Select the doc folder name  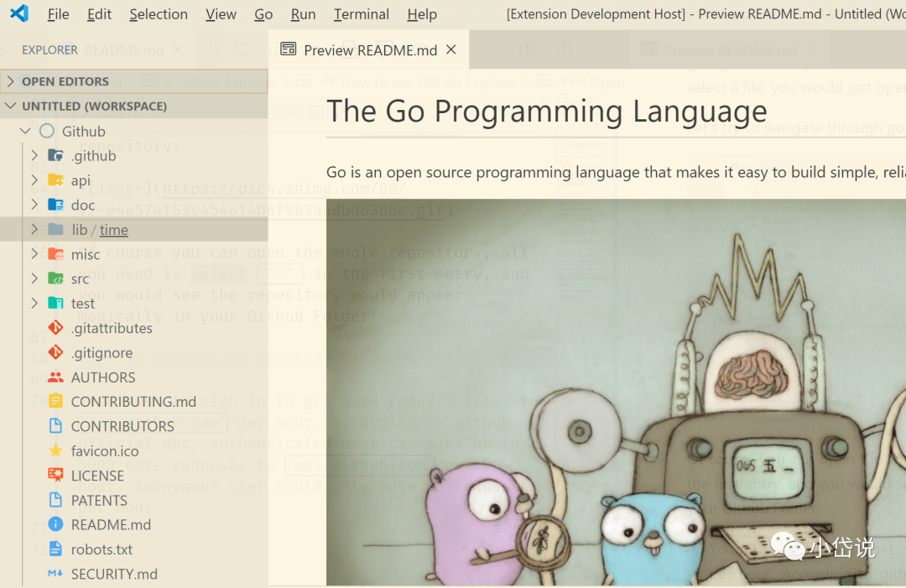pos(83,205)
